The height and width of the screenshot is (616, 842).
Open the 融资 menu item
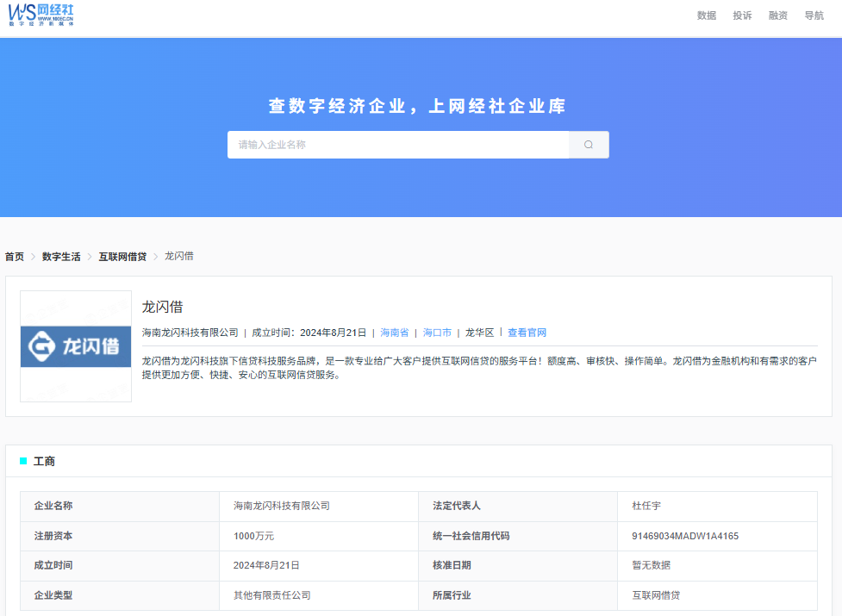(x=777, y=16)
